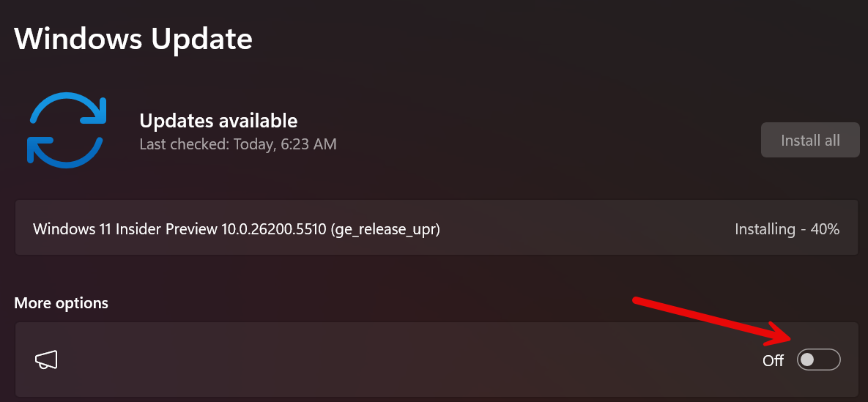Click the Last checked timestamp text
The width and height of the screenshot is (868, 402).
click(238, 144)
